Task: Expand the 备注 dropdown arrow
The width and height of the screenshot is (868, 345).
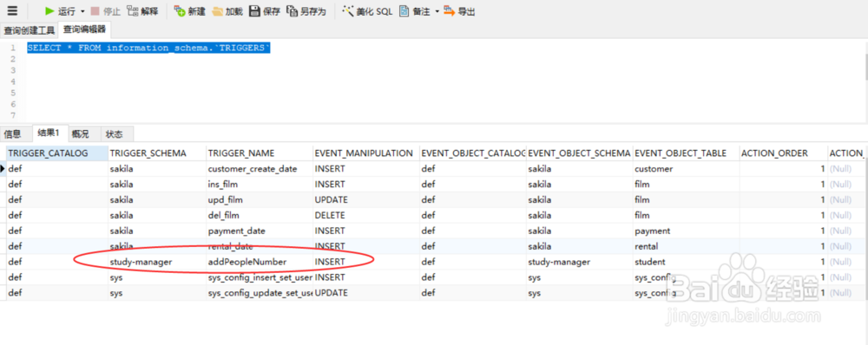Action: [437, 11]
